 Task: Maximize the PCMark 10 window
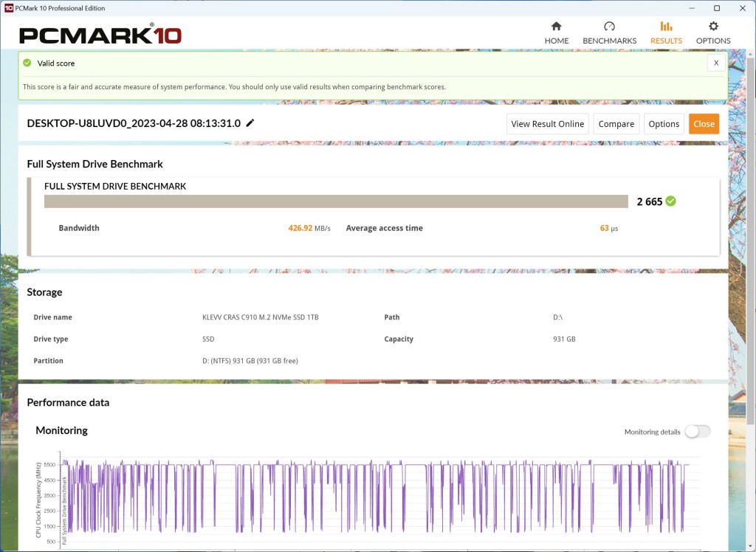(x=717, y=8)
